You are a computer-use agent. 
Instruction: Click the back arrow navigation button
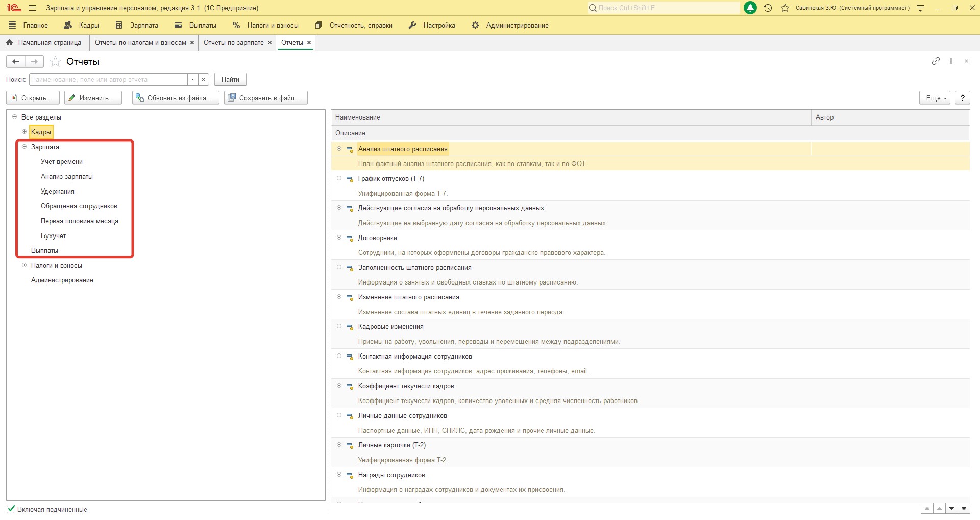(x=16, y=61)
